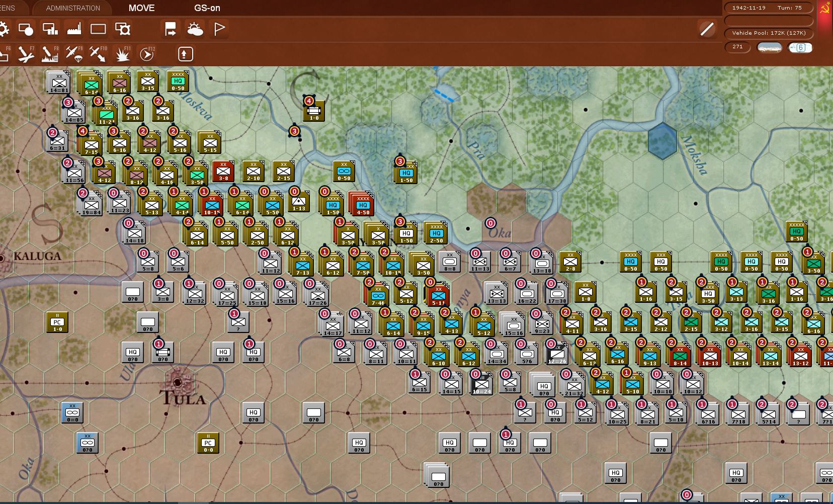Click the rectangle-with-bars toolbar icon

(x=50, y=29)
